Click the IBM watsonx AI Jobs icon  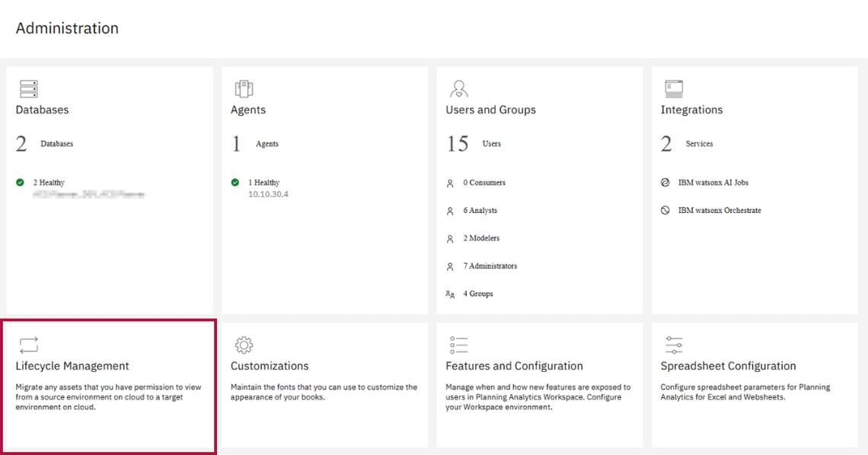point(665,183)
